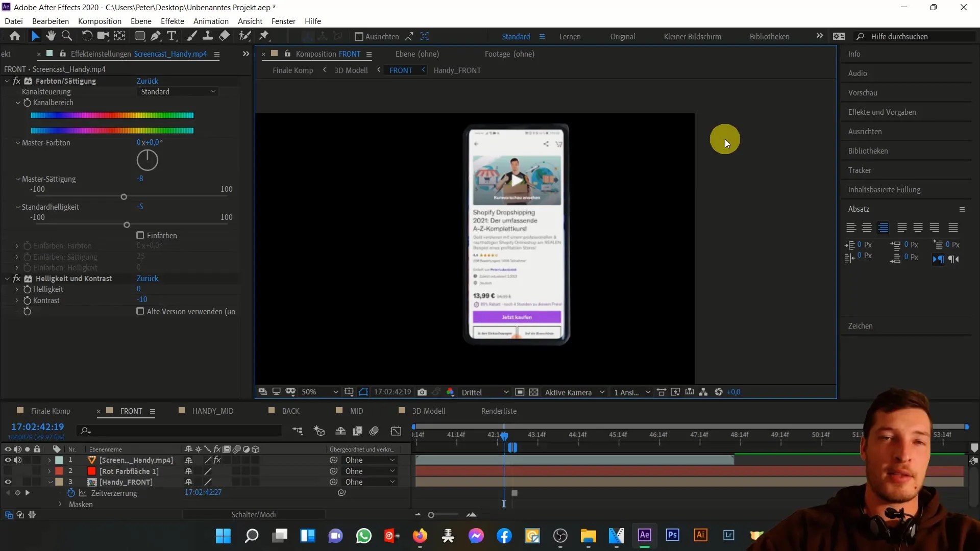Select the Rectangle shape tool
Image resolution: width=980 pixels, height=551 pixels.
[139, 36]
